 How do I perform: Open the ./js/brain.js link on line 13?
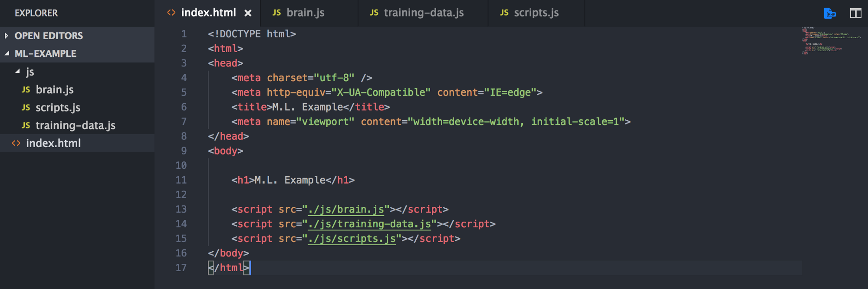point(346,210)
